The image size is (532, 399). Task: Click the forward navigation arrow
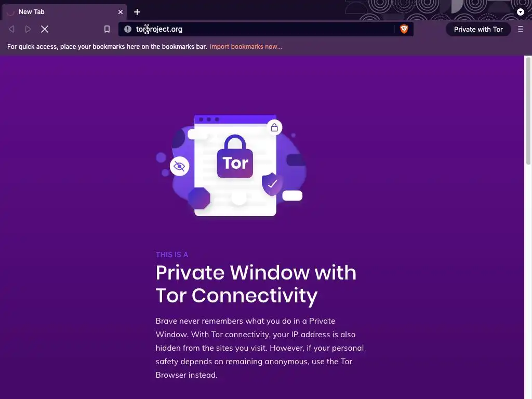[28, 29]
